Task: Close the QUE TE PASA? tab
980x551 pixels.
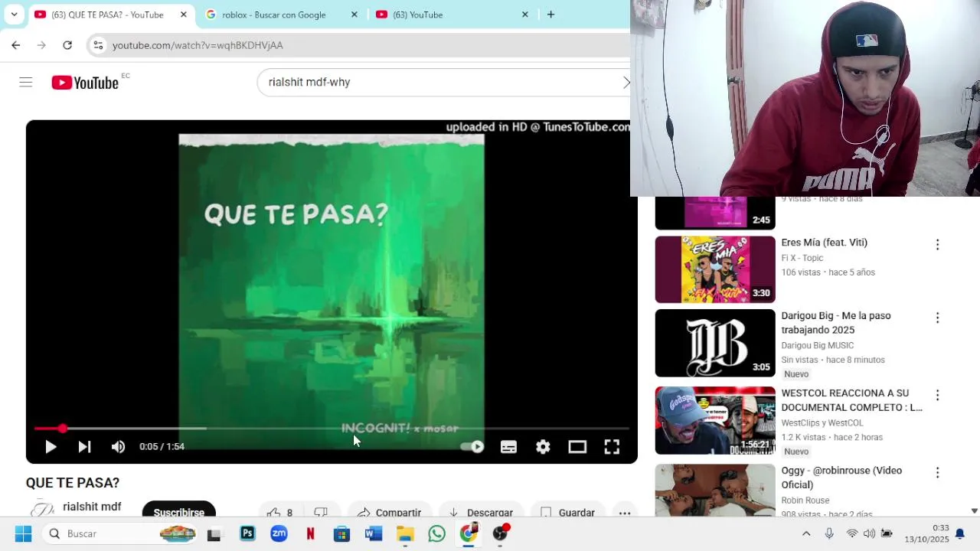Action: pos(184,15)
